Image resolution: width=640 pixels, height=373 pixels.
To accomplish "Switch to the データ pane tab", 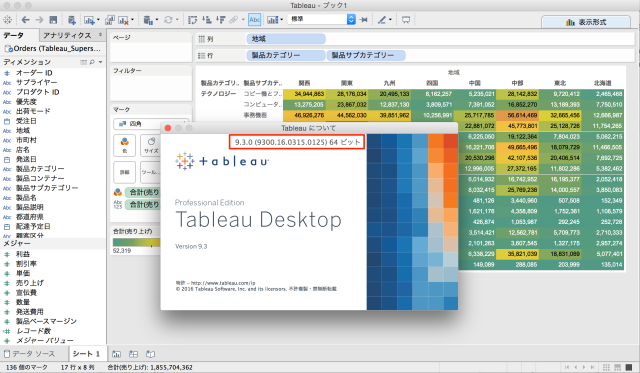I will pyautogui.click(x=20, y=36).
